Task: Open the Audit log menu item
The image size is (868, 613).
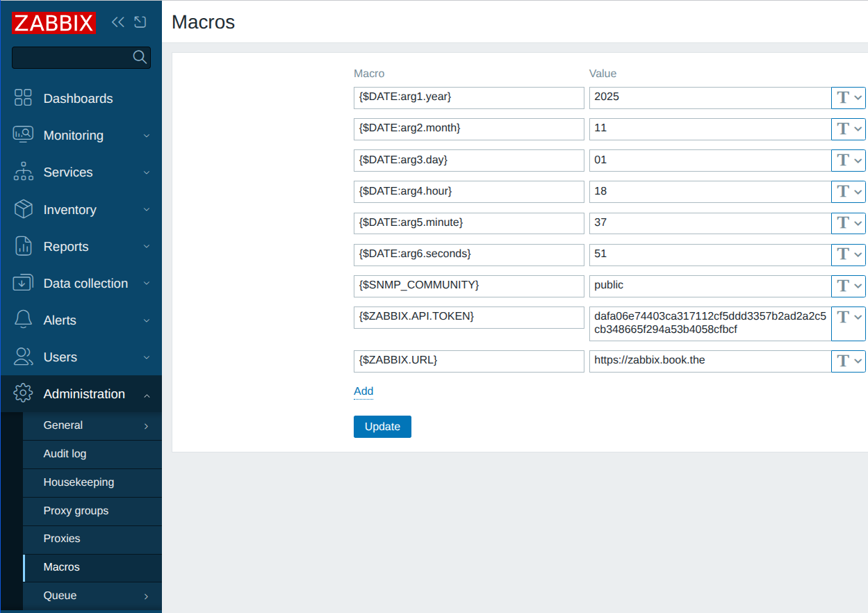Action: pos(65,454)
